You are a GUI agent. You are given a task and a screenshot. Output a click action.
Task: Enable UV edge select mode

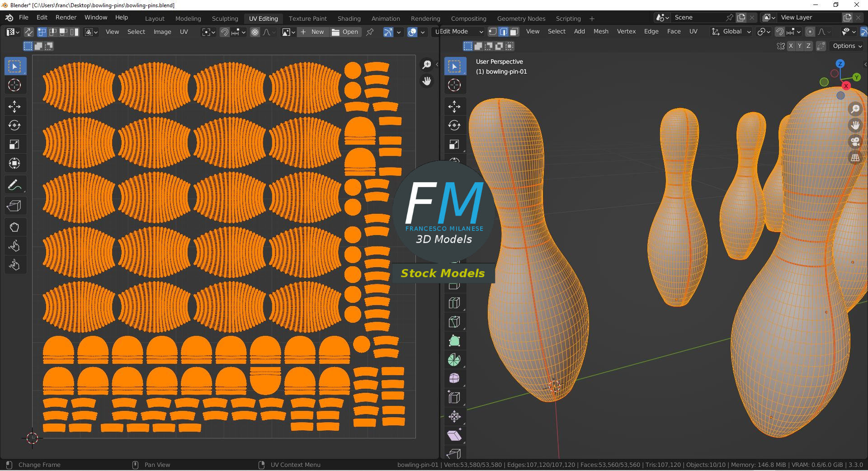tap(53, 32)
